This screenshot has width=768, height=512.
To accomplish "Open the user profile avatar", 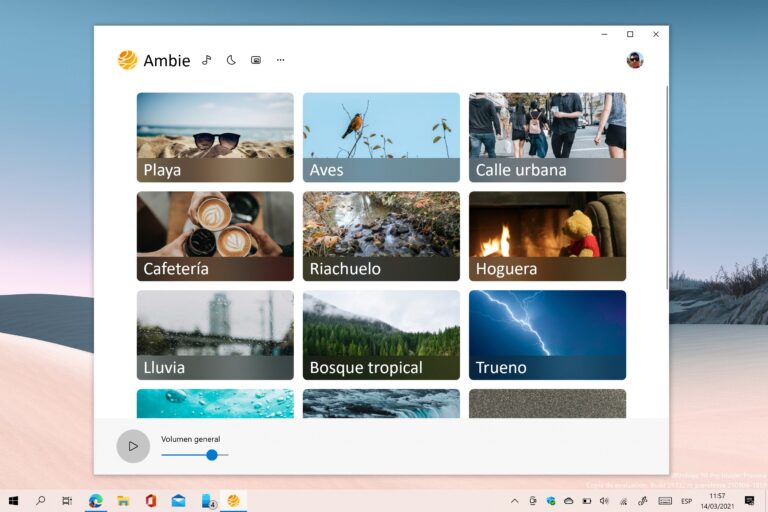I will click(x=635, y=60).
